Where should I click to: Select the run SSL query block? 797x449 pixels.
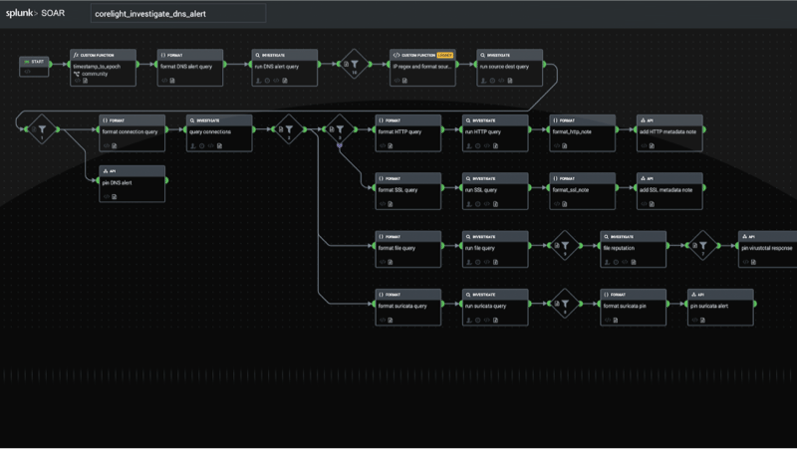pyautogui.click(x=495, y=191)
